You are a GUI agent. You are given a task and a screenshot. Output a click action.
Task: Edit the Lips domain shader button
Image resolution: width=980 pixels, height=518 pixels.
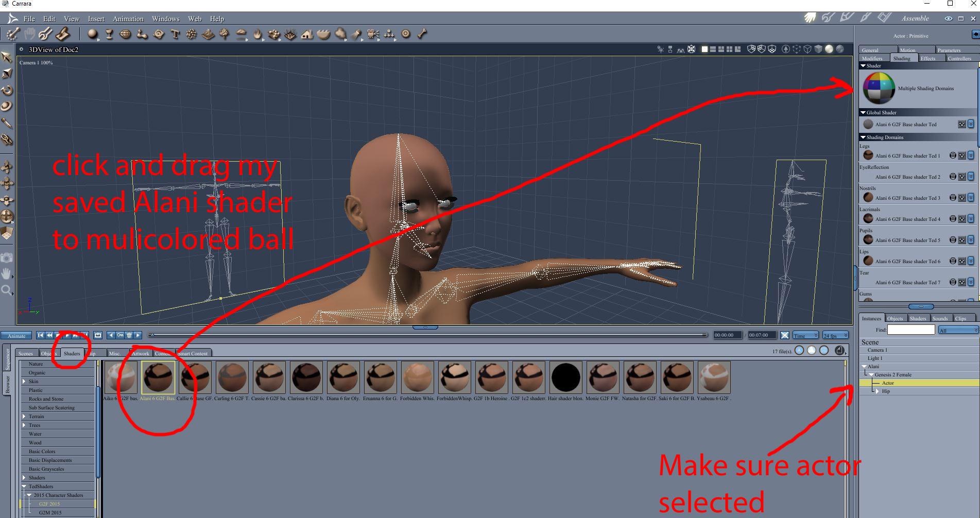pyautogui.click(x=961, y=261)
